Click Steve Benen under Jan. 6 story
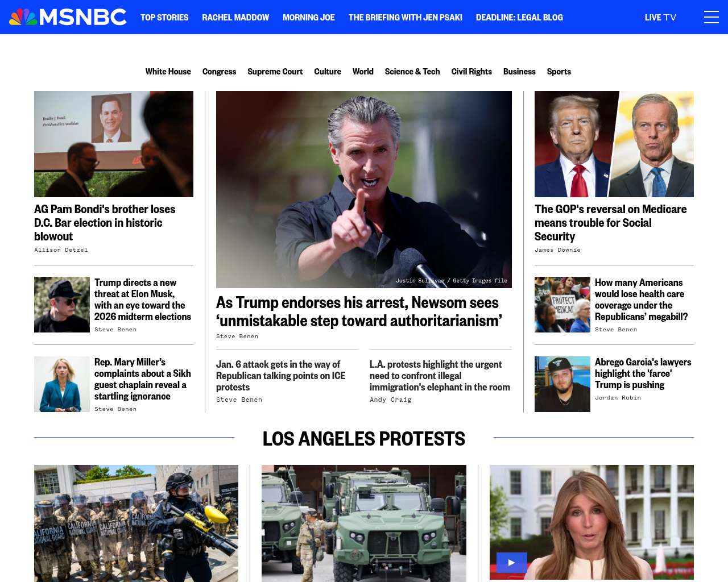The image size is (728, 582). (x=239, y=400)
